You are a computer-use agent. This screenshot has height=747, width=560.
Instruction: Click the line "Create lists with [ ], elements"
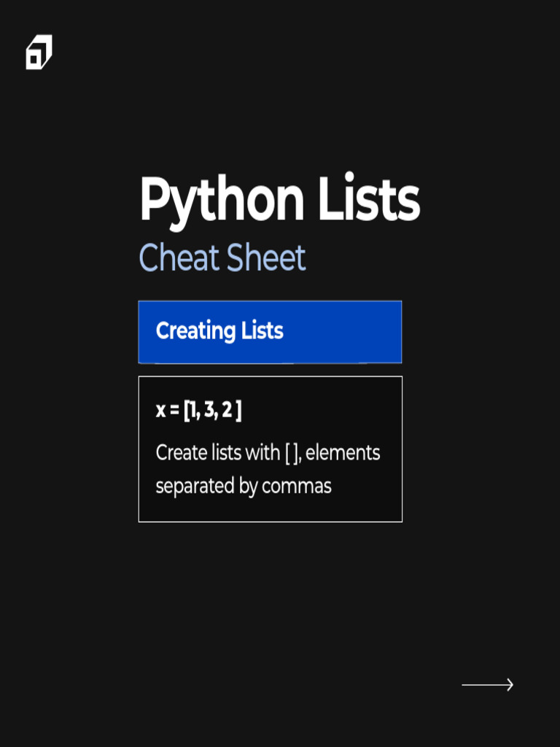click(x=268, y=453)
